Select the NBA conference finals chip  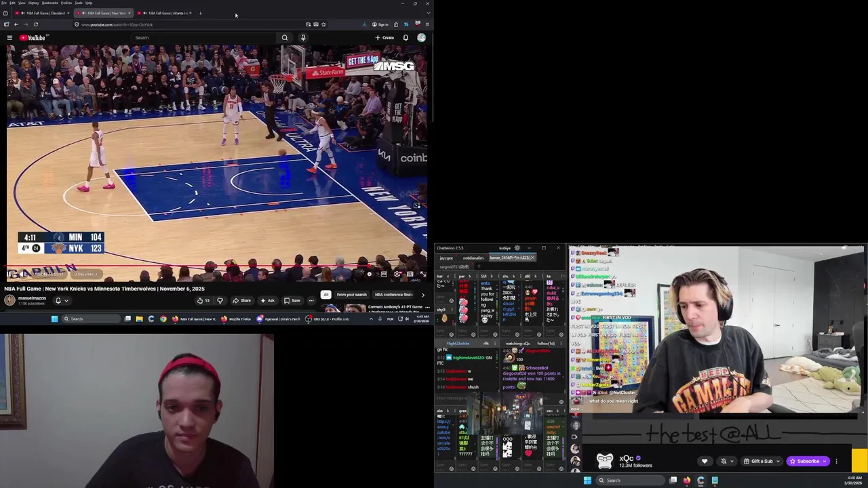pos(394,295)
